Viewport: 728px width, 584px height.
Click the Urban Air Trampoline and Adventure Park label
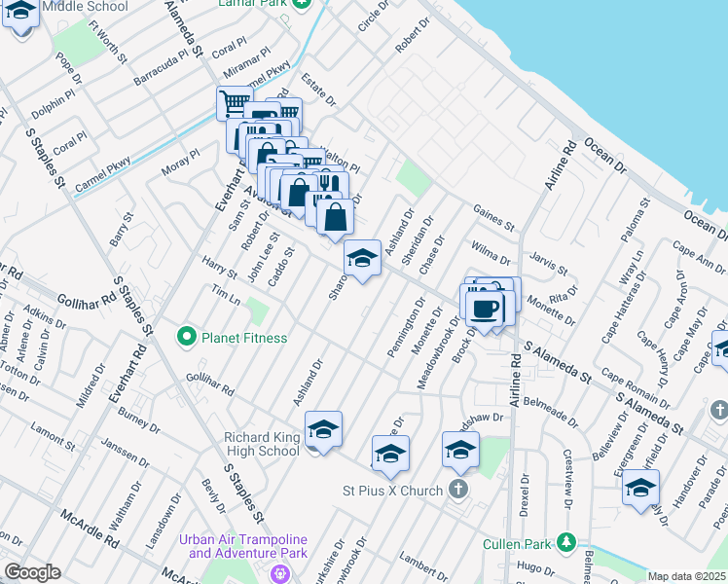[243, 546]
